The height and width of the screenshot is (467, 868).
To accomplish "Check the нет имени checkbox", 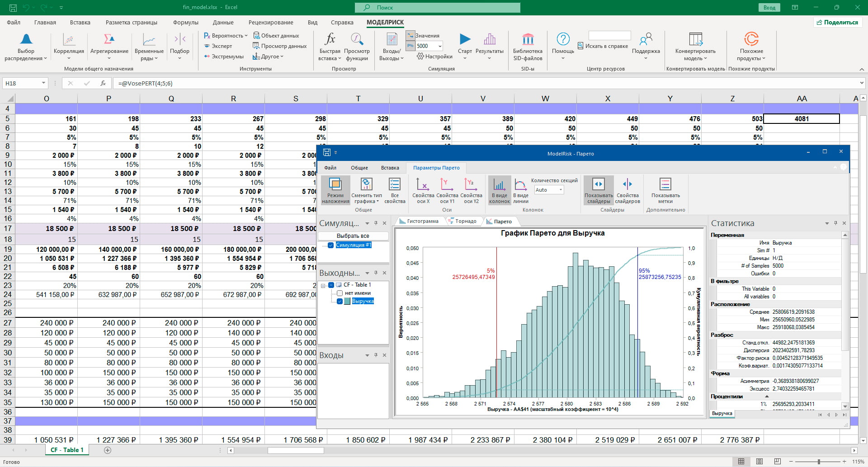I will pos(340,293).
